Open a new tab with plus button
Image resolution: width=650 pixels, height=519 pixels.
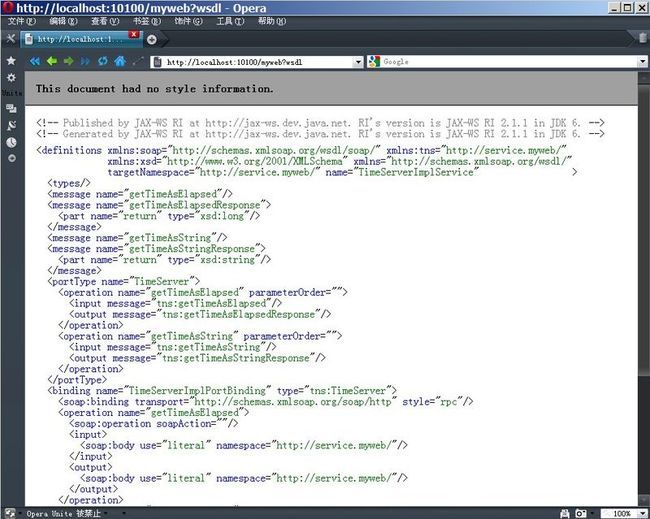point(152,39)
